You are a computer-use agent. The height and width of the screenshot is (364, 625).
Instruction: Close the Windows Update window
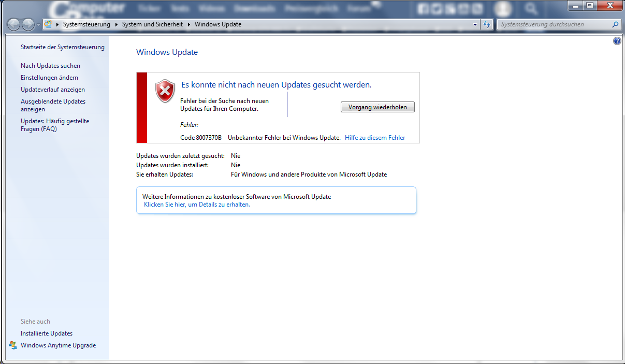click(609, 5)
